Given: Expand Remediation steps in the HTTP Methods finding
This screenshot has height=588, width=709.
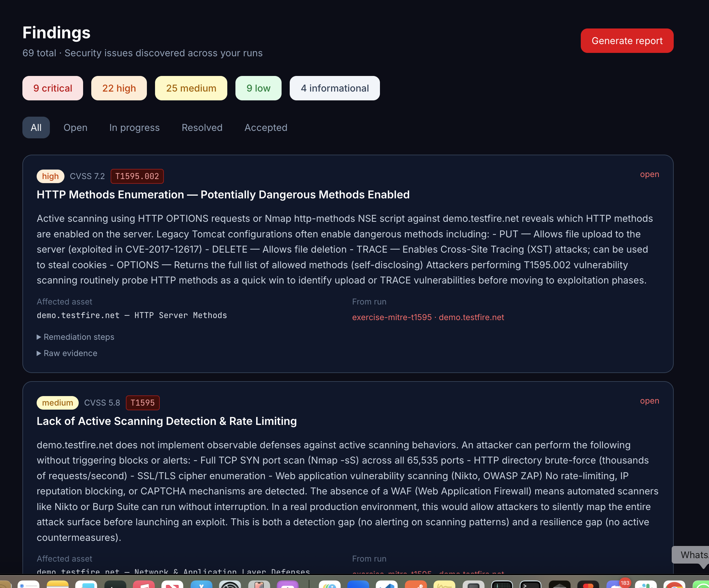Looking at the screenshot, I should [x=76, y=337].
